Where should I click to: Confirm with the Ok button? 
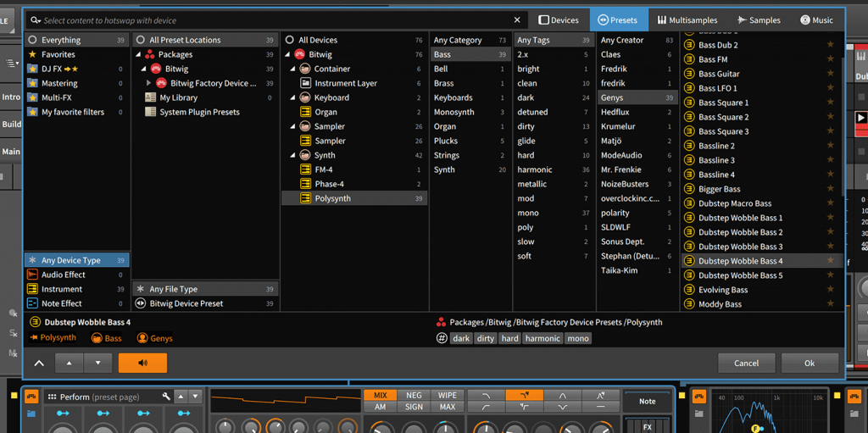810,364
